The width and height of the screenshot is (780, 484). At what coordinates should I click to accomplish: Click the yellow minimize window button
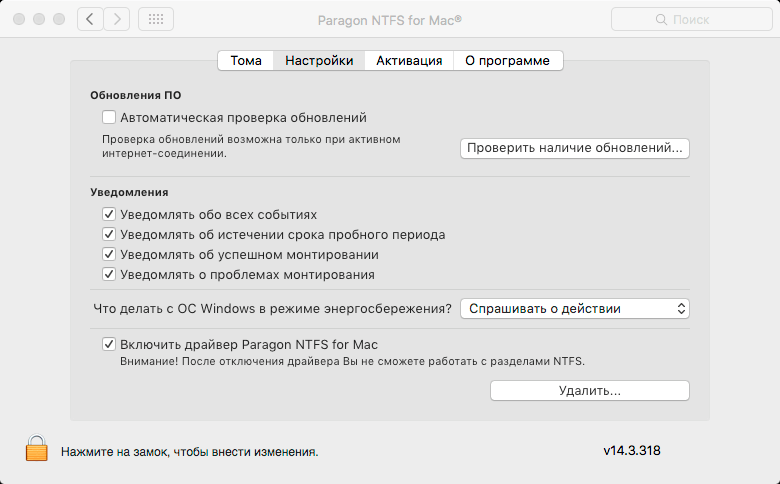pyautogui.click(x=39, y=19)
